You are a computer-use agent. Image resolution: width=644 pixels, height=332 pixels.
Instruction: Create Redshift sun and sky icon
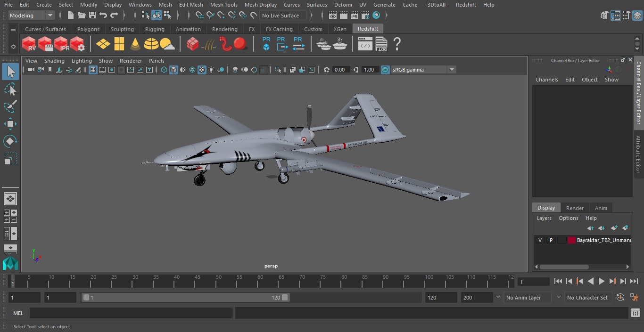tap(167, 44)
